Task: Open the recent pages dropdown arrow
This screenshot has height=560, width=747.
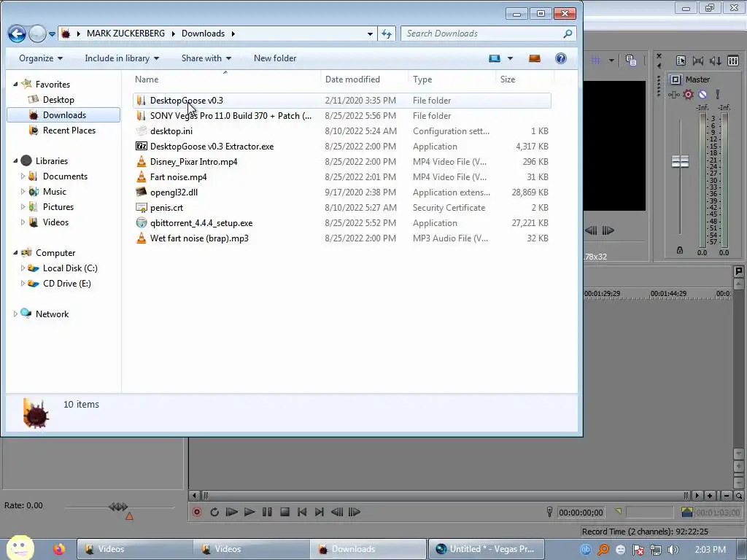Action: pyautogui.click(x=52, y=34)
